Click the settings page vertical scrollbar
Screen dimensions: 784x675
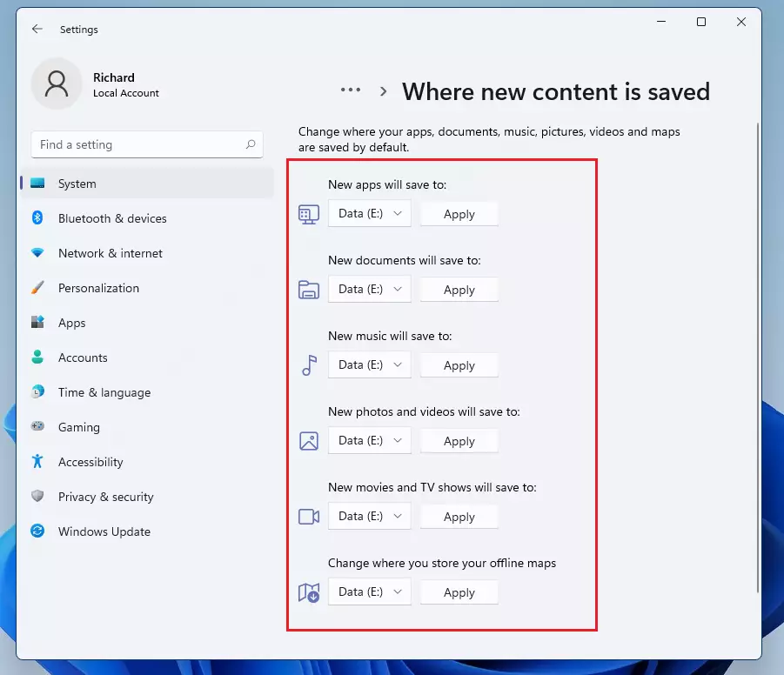[758, 358]
